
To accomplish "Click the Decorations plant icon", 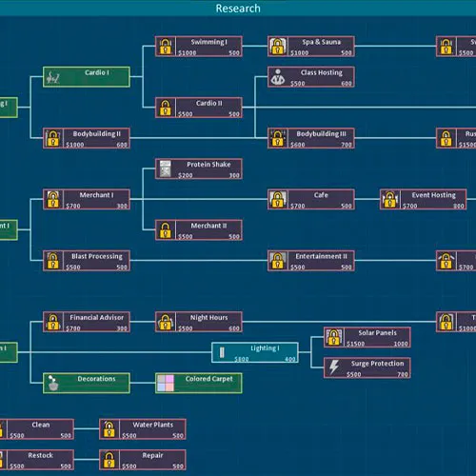I will (x=53, y=383).
